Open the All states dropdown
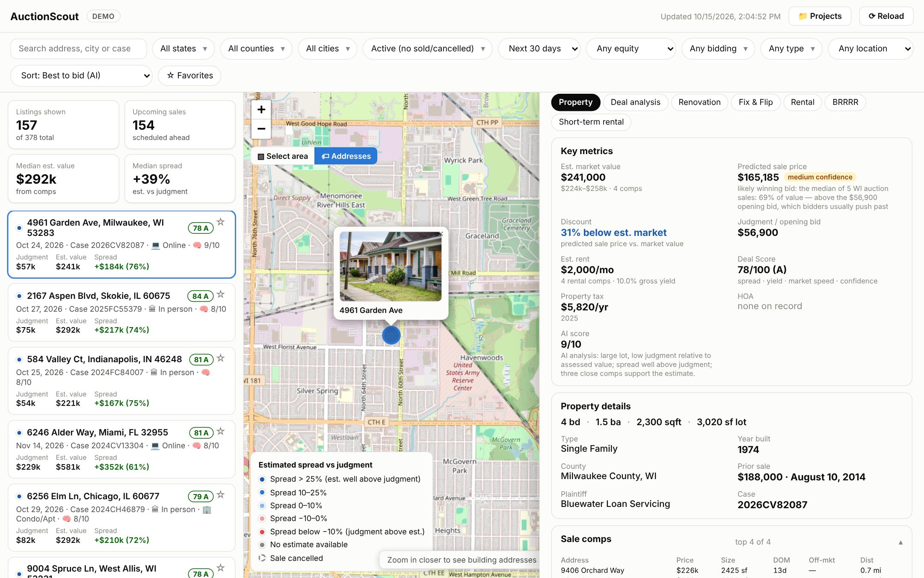This screenshot has height=578, width=924. pyautogui.click(x=184, y=49)
